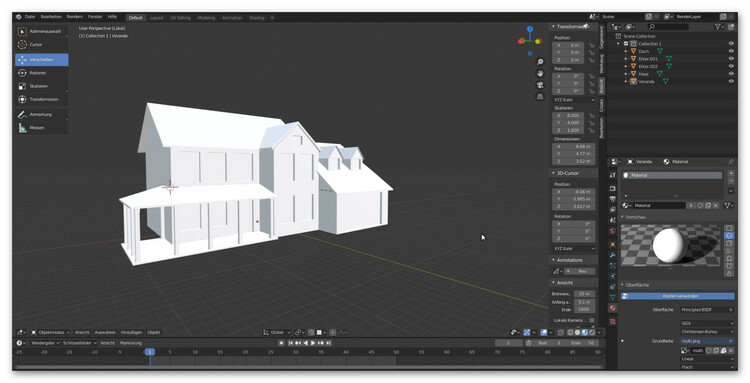Open the Object Data green triangle tab
Viewport: 750px width, 383px height.
tap(613, 297)
